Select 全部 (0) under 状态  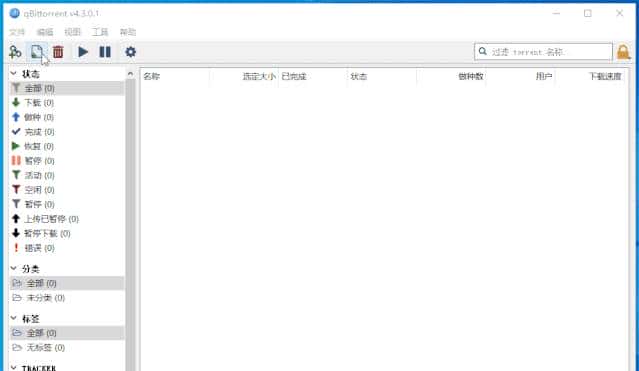[x=67, y=88]
